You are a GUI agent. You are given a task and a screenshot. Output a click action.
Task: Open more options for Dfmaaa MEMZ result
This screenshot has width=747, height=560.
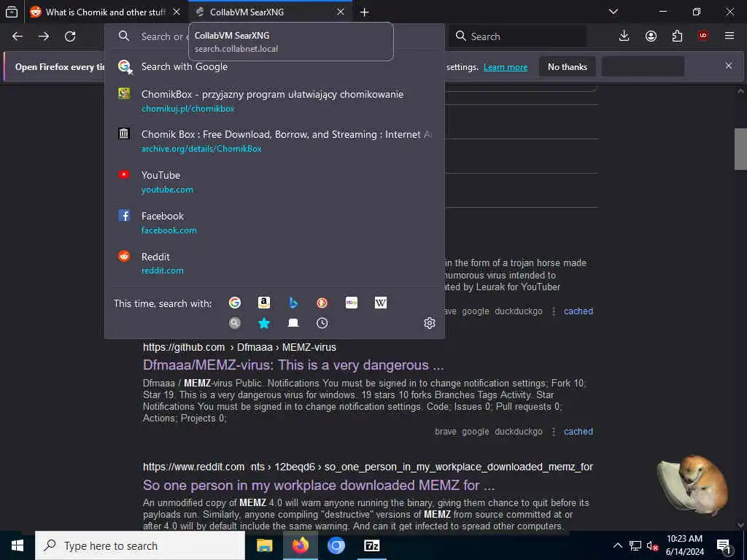pyautogui.click(x=553, y=432)
